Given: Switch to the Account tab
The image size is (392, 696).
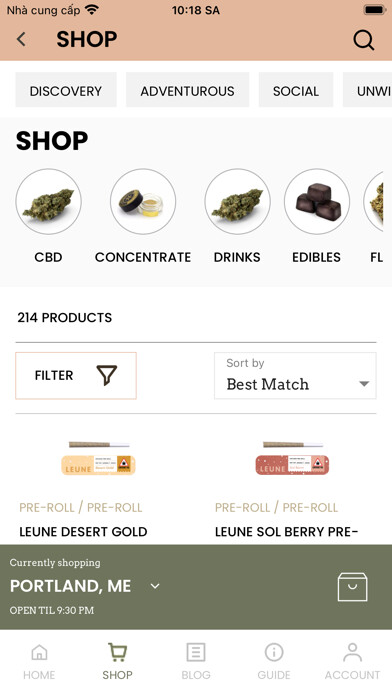Looking at the screenshot, I should coord(352,661).
